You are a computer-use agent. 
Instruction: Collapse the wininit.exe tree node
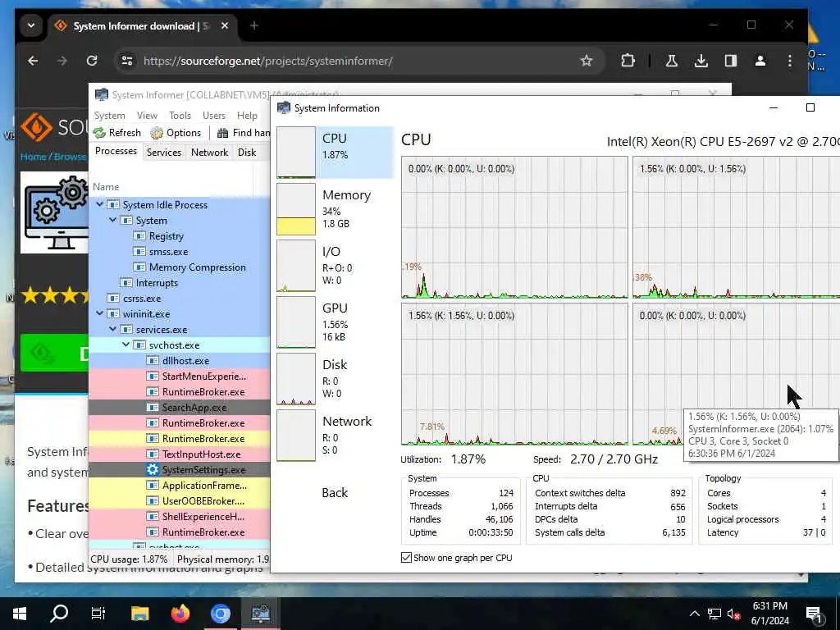99,313
